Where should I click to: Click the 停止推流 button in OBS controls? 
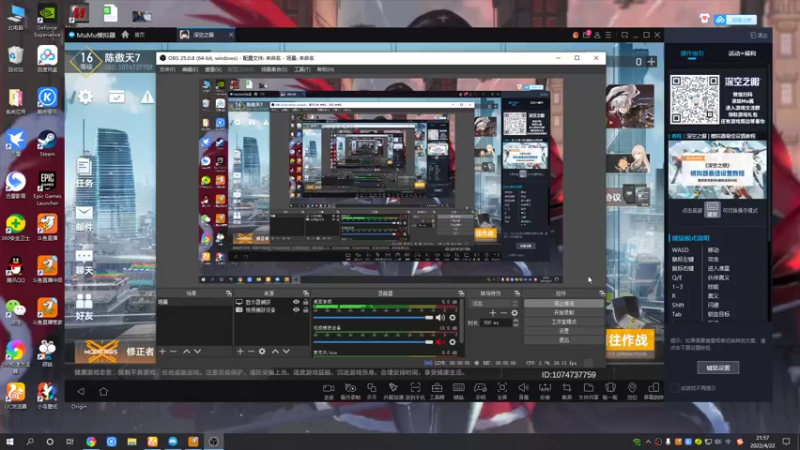[564, 304]
